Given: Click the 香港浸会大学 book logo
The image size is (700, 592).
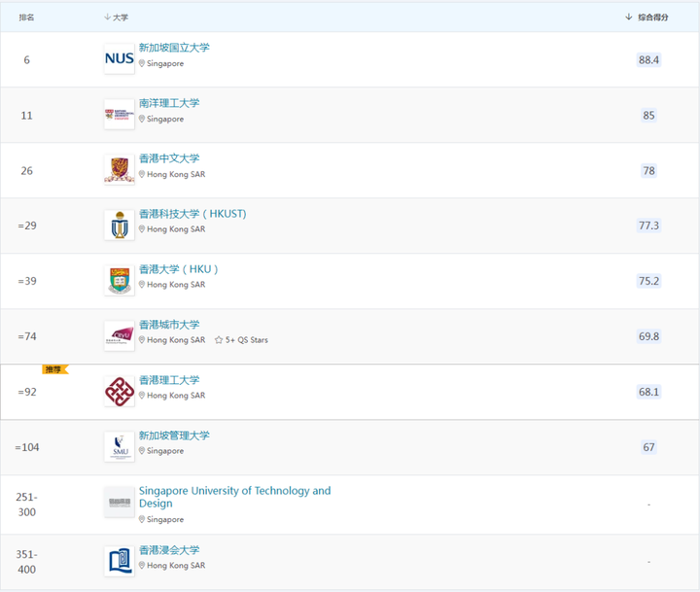Looking at the screenshot, I should (120, 561).
